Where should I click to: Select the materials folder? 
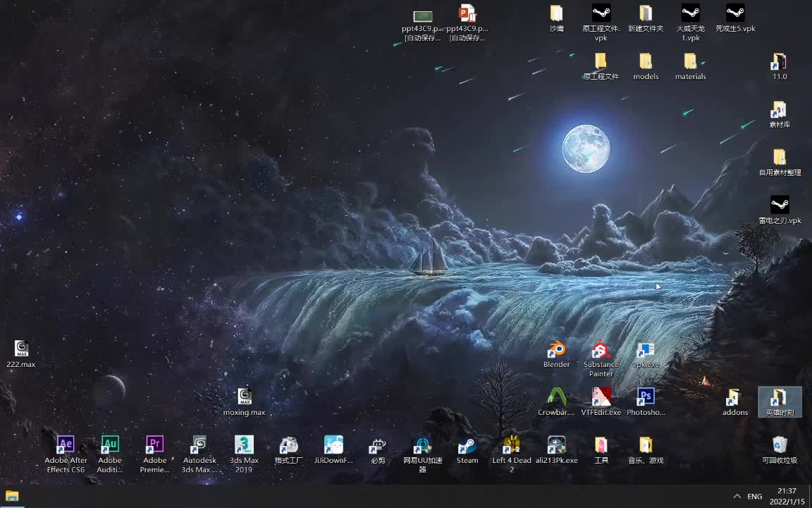(690, 66)
